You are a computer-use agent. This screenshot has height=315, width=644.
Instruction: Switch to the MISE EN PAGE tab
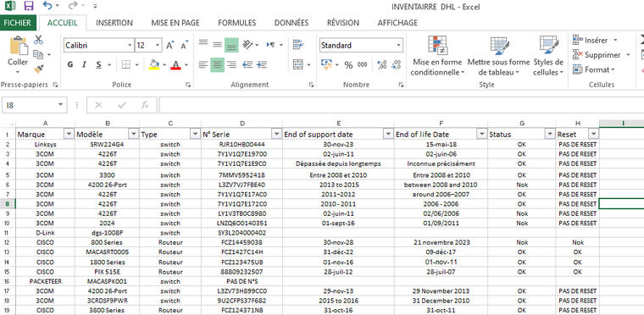[175, 23]
